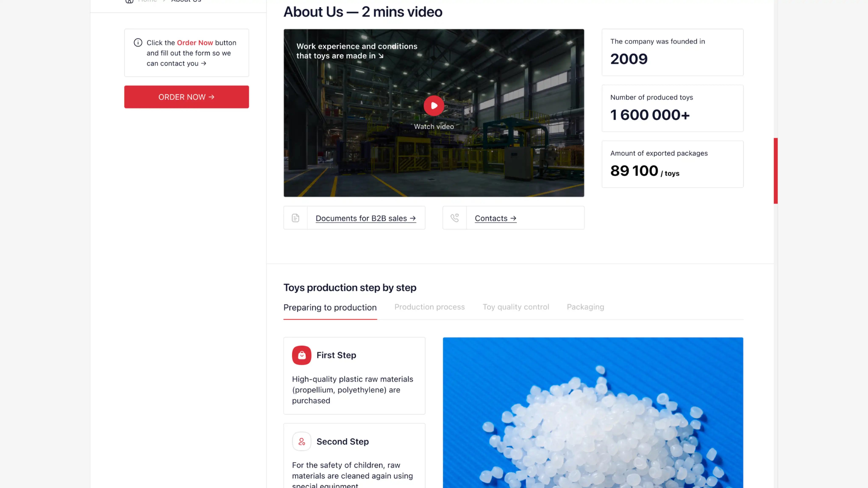The image size is (868, 488).
Task: Click arrow next to Documents for B2B sales
Action: [x=413, y=218]
